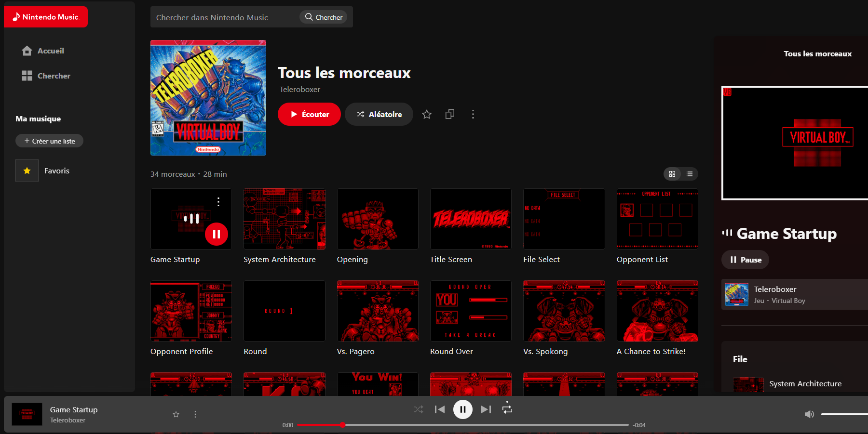Pause Game Startup on its thumbnail
Image resolution: width=868 pixels, height=434 pixels.
(217, 234)
